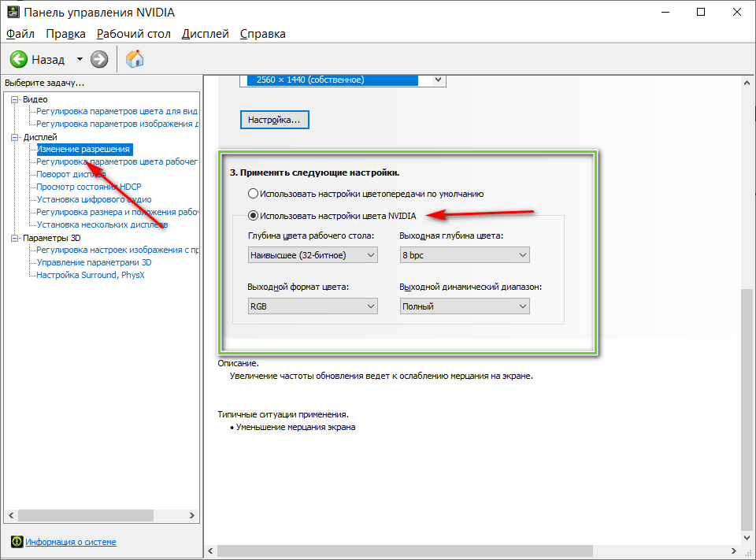Select Регулировка параметров изображения under Видео
The image size is (756, 560).
[117, 124]
